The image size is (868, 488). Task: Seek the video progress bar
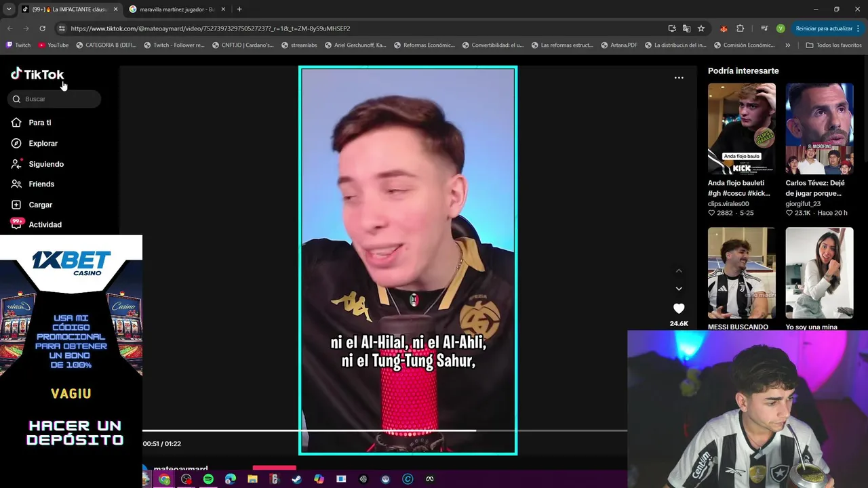(x=384, y=430)
